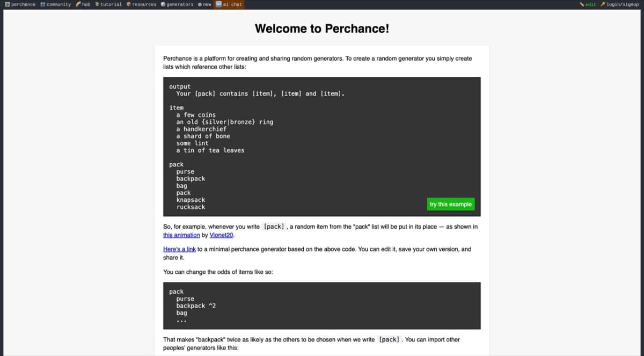
Task: Click the community people icon
Action: point(43,4)
